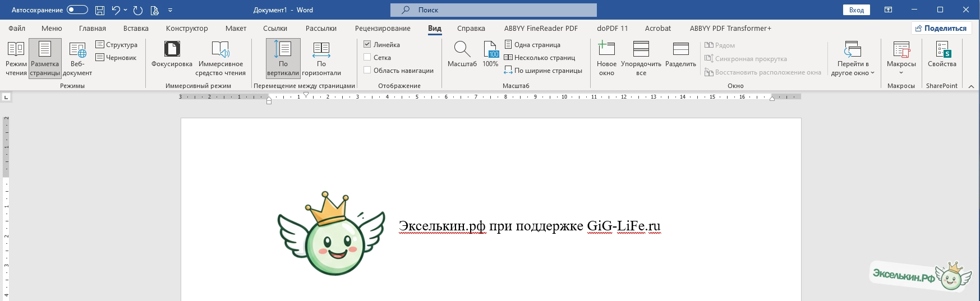Toggle the AutoSave switch (Автосохранение)
The height and width of the screenshot is (301, 980).
(x=77, y=10)
